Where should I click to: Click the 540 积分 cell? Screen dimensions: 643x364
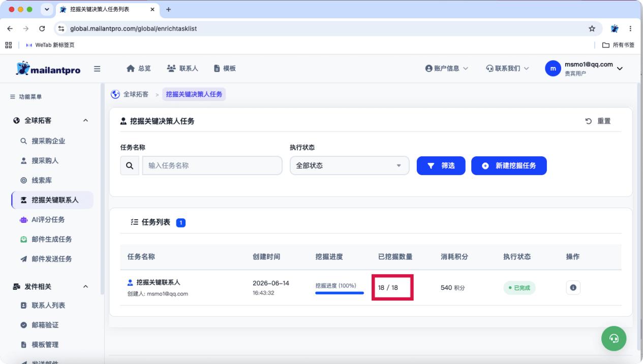pyautogui.click(x=452, y=288)
